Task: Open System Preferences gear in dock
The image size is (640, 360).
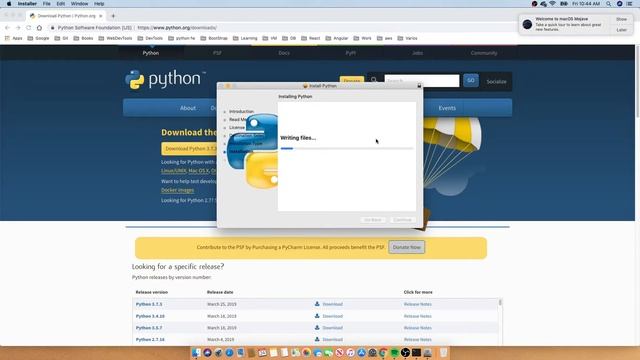Action: 372,352
